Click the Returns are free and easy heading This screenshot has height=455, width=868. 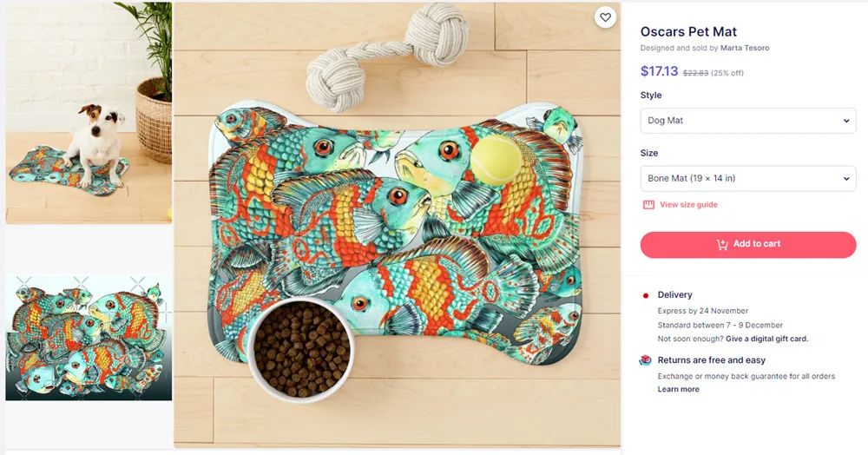[x=711, y=360]
